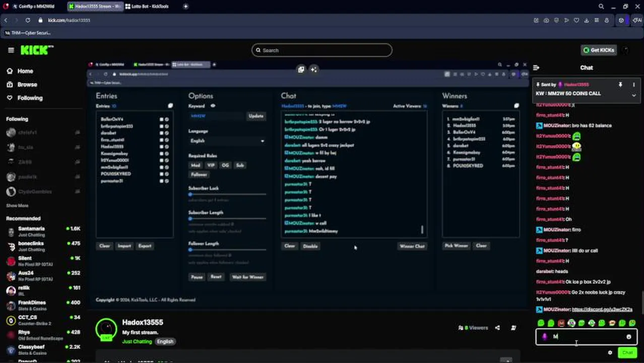Toggle the Follower required role
The height and width of the screenshot is (363, 644).
[x=199, y=174]
